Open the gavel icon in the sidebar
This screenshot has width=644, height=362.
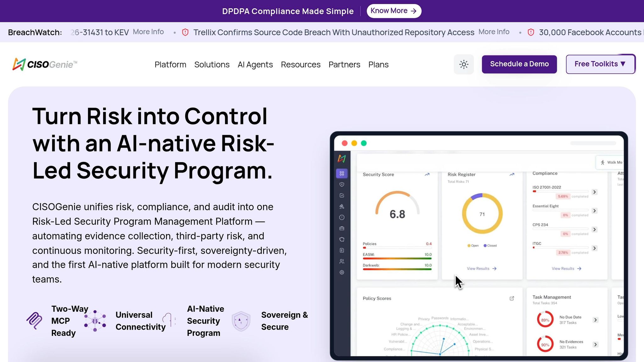coord(342,206)
